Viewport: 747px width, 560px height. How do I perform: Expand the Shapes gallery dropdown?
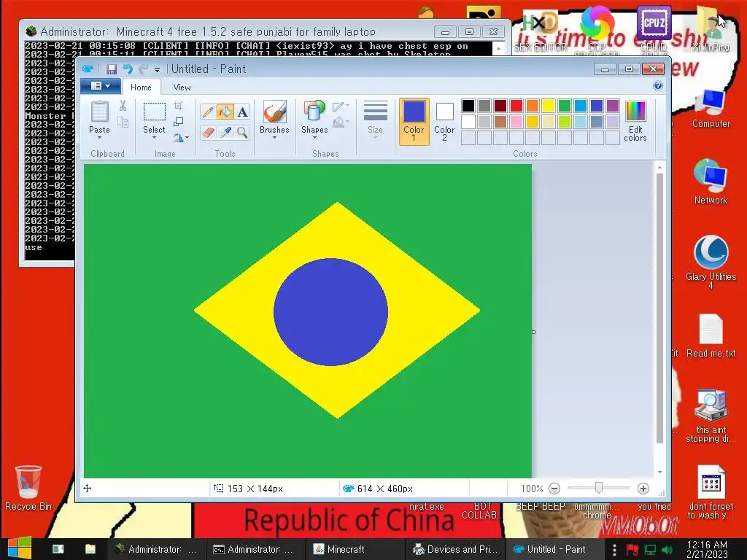click(314, 138)
